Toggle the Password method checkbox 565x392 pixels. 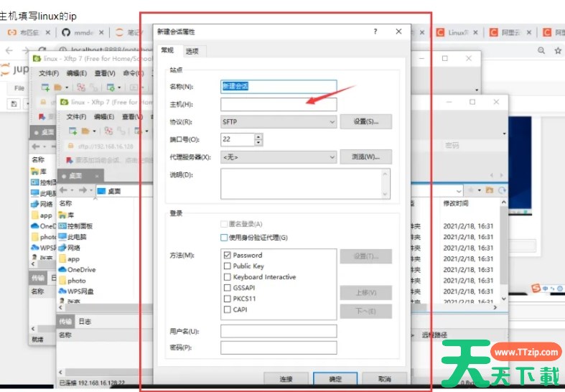click(x=228, y=255)
